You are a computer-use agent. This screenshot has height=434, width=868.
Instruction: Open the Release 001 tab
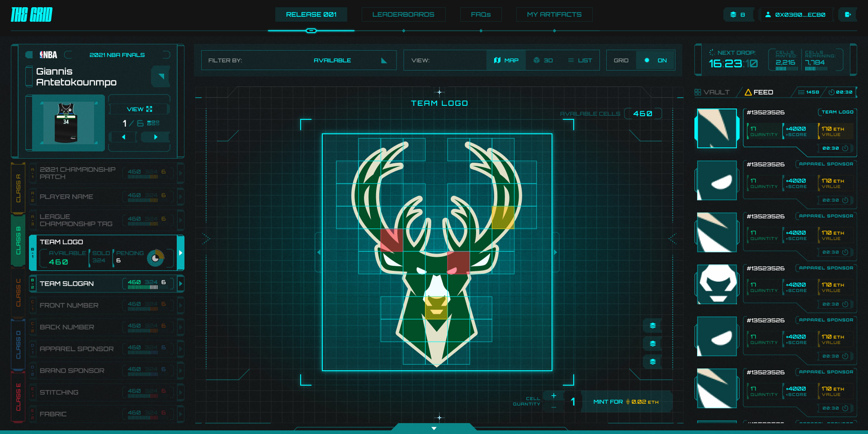[x=311, y=14]
